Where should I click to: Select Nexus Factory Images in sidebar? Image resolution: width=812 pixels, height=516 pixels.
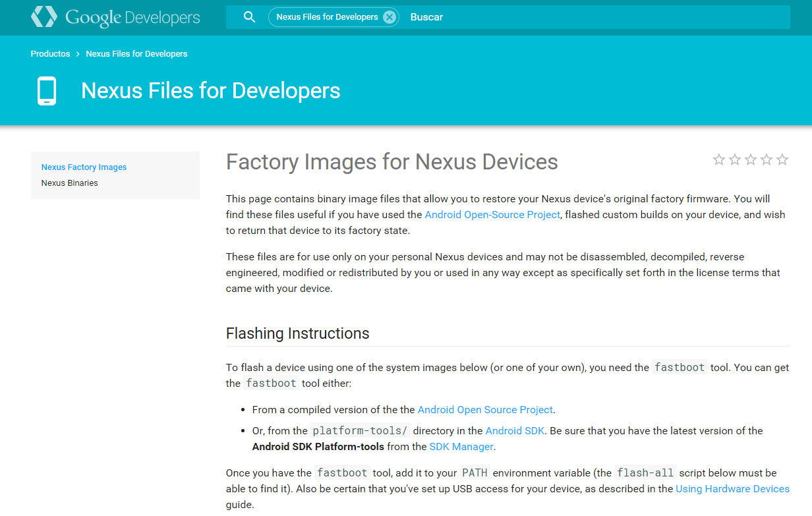point(84,167)
